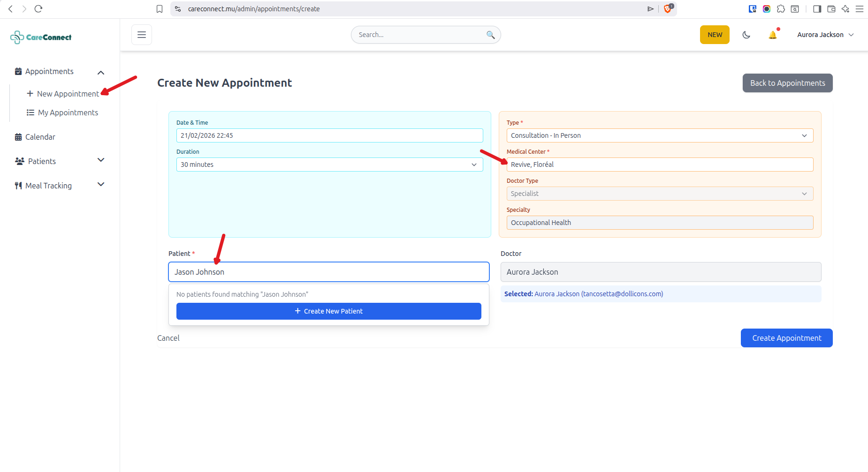Click the New Appointment plus icon
This screenshot has width=868, height=472.
[30, 93]
